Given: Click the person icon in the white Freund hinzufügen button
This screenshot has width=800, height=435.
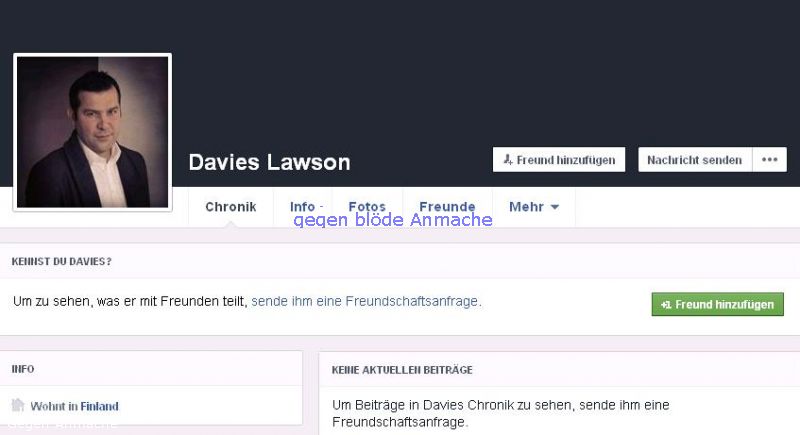Looking at the screenshot, I should tap(508, 160).
